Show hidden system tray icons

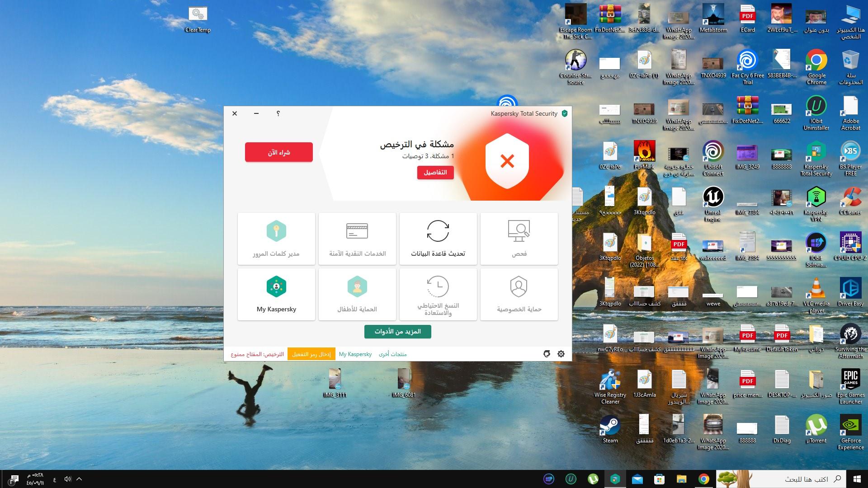click(79, 479)
